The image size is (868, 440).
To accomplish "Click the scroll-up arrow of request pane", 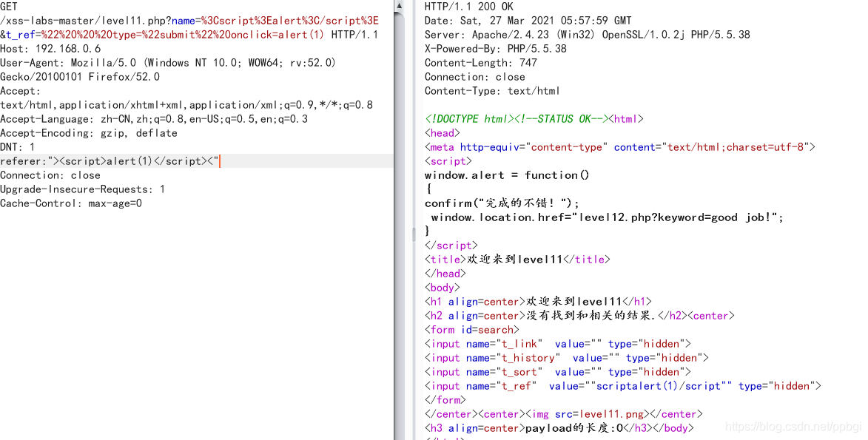I will click(399, 5).
